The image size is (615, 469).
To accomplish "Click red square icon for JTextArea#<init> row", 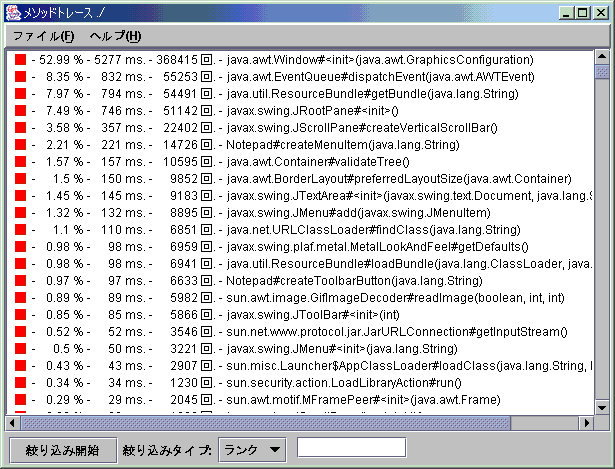I will coord(20,196).
